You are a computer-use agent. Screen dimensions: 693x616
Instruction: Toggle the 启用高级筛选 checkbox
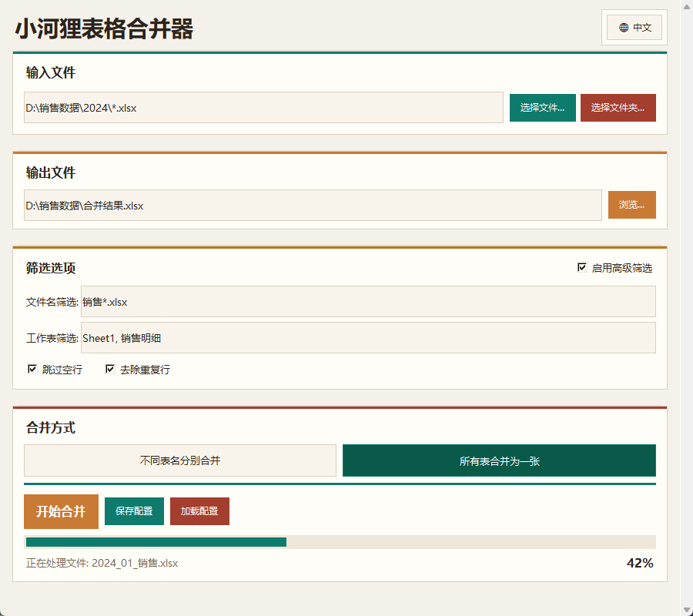[x=582, y=267]
